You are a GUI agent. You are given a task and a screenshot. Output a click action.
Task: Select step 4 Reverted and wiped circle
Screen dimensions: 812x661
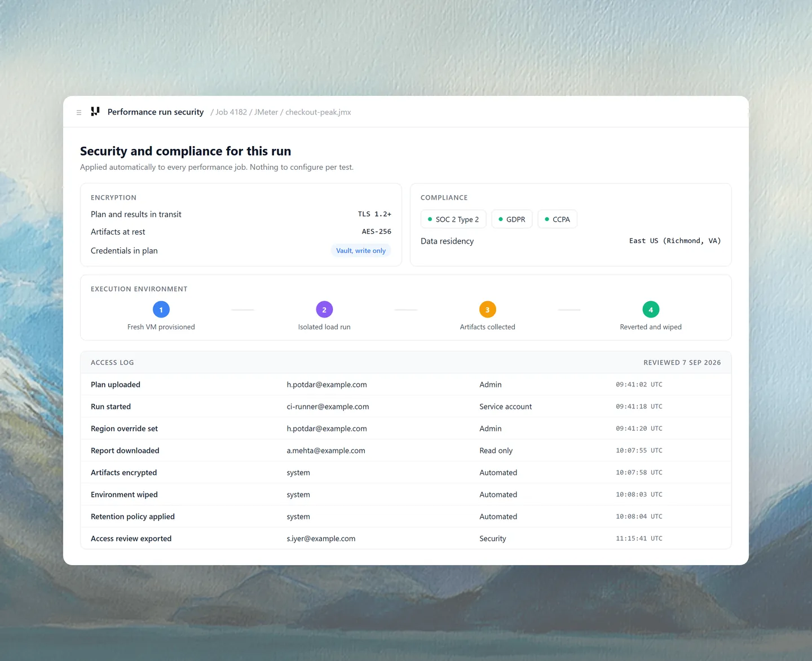[651, 310]
